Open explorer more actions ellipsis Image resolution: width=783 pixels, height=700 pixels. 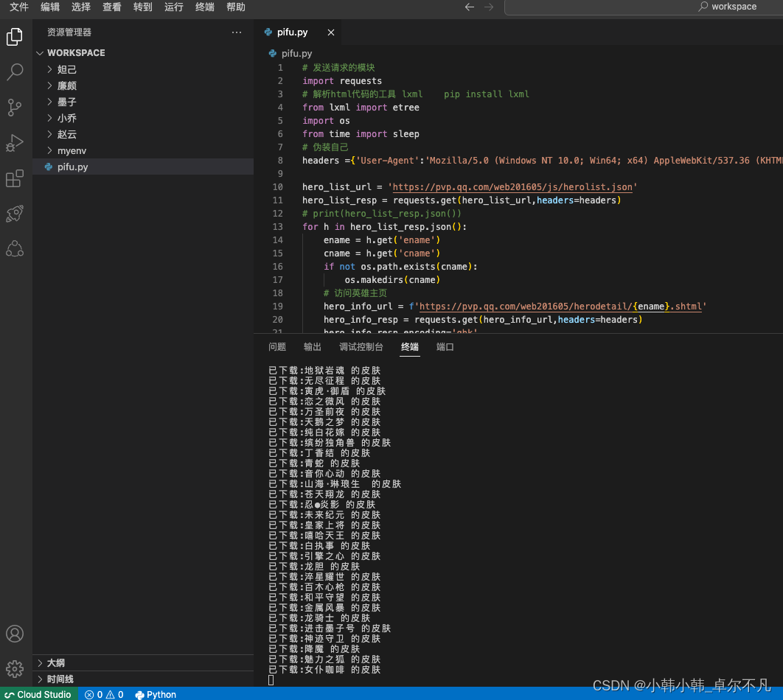237,32
